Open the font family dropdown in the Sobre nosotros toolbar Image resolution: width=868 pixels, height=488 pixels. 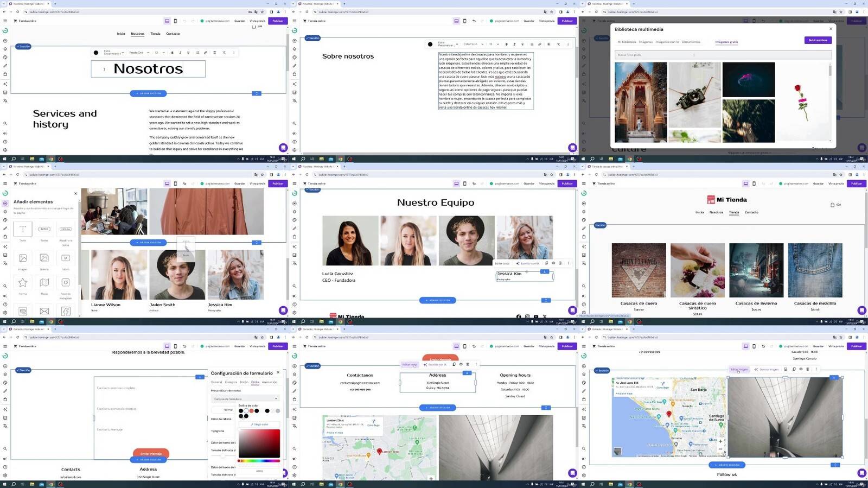coord(473,44)
